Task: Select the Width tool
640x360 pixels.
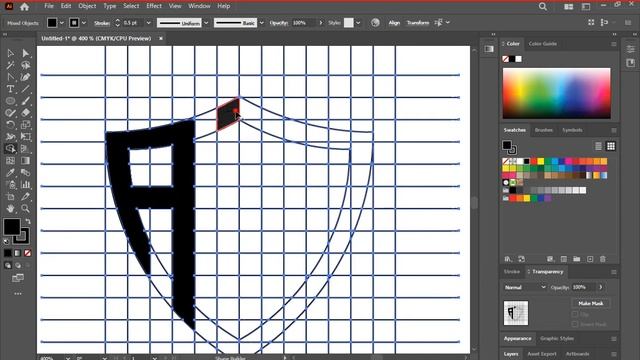Action: (x=11, y=137)
